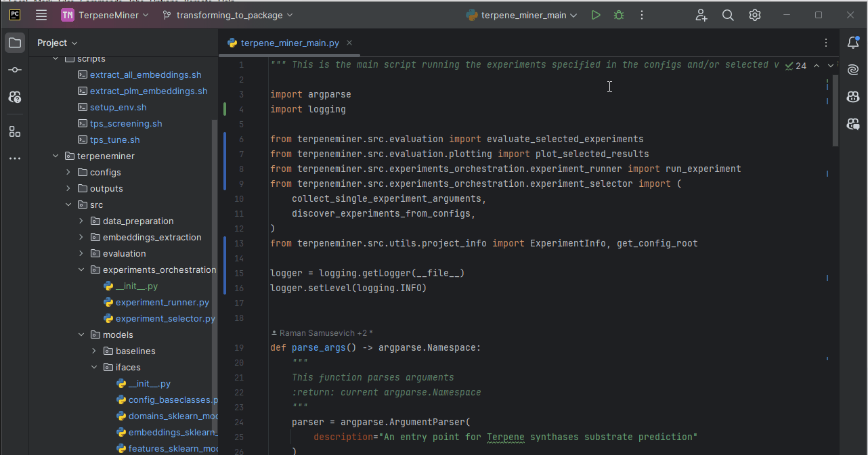Click line number 19 in gutter
868x455 pixels.
pos(238,348)
